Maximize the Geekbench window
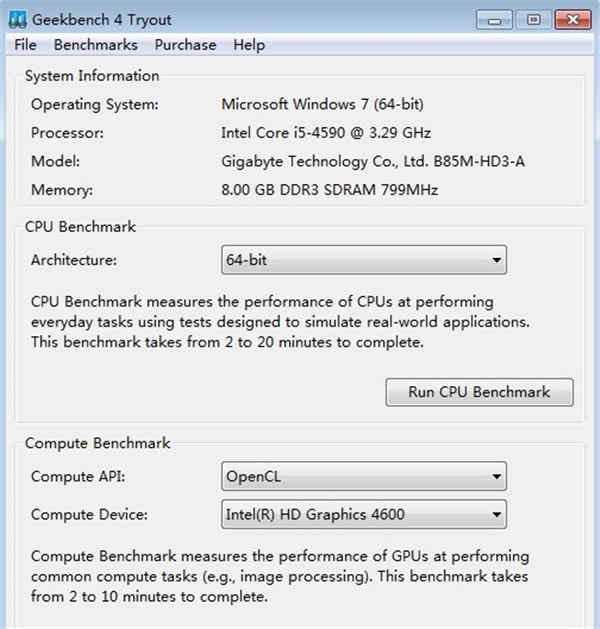Screen dimensions: 600x629 [x=532, y=18]
